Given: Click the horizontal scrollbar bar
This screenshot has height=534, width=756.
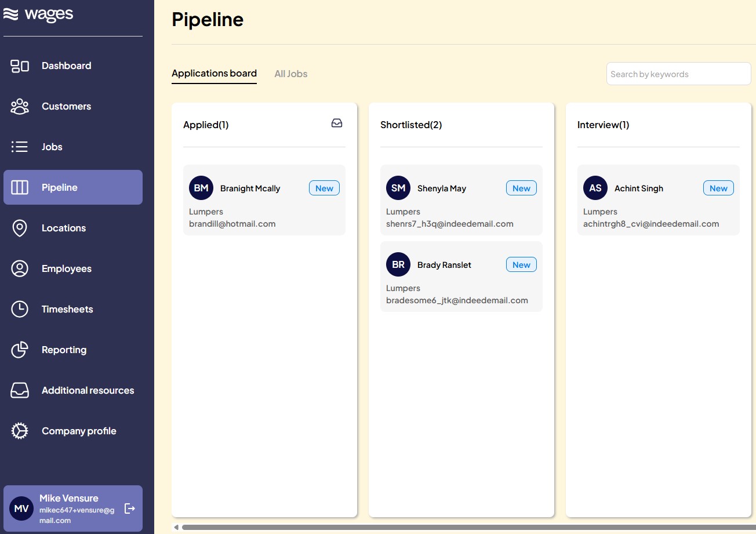Looking at the screenshot, I should (468, 527).
